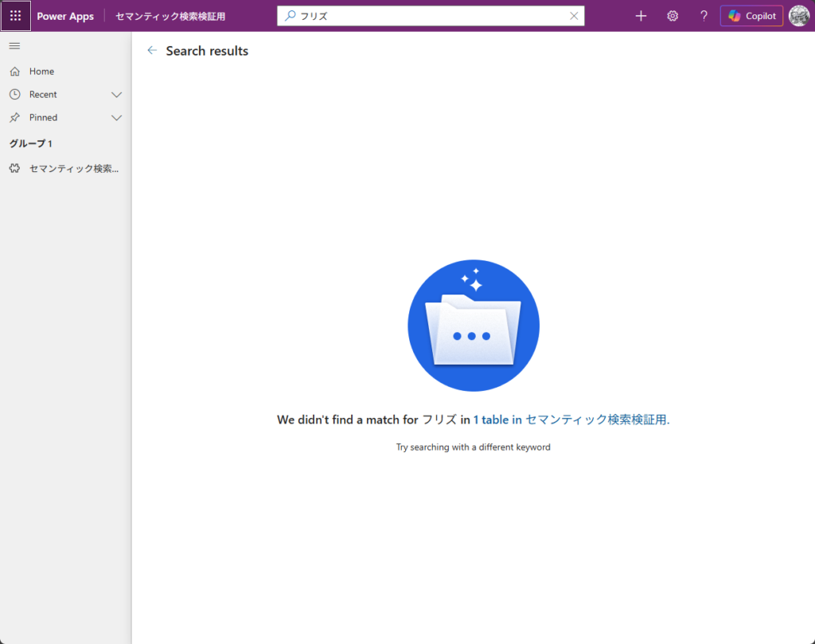Go to Home in the sidebar
815x644 pixels.
(41, 72)
